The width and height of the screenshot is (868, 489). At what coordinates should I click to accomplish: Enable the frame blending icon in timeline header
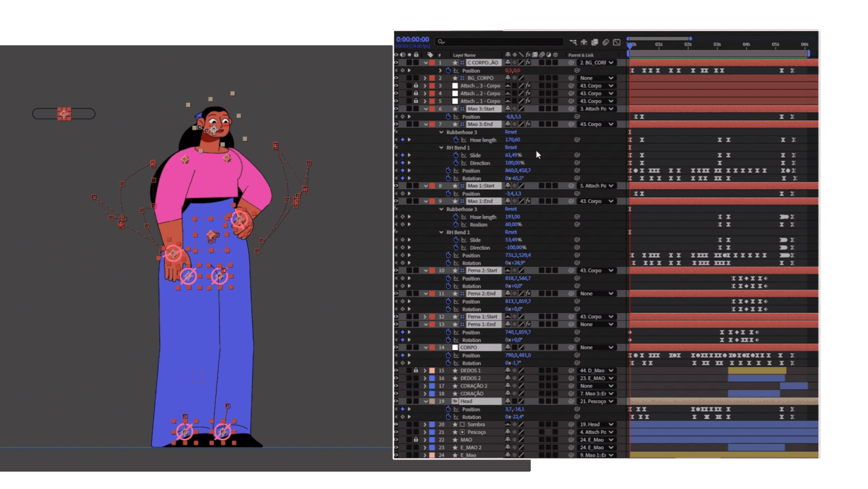pos(595,42)
